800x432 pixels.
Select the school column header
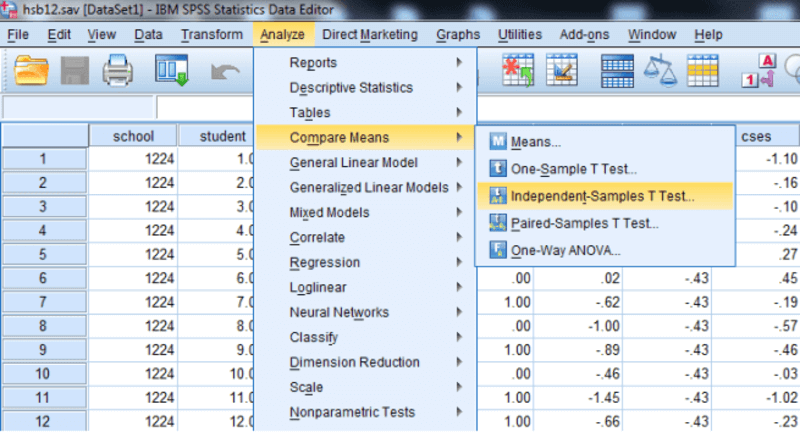(x=133, y=136)
